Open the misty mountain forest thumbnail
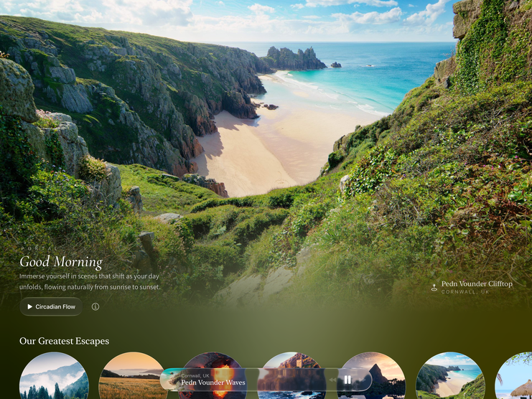Screen dimensions: 532x399 (x=55, y=375)
